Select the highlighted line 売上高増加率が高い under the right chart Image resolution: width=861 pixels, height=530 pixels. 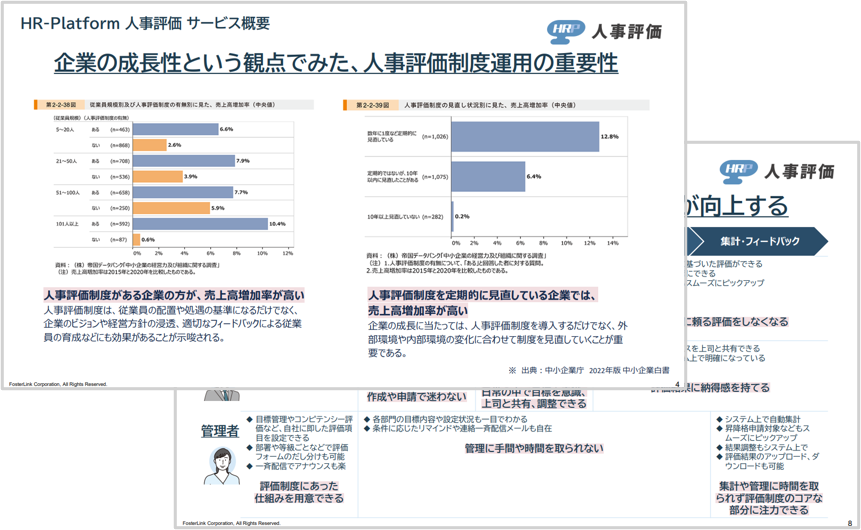pyautogui.click(x=418, y=311)
